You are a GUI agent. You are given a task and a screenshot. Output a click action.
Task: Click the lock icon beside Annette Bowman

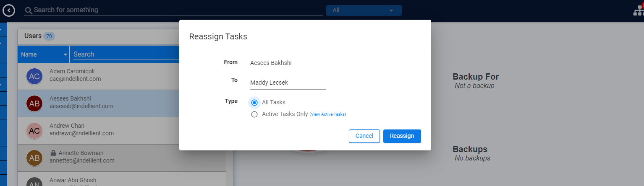point(53,153)
